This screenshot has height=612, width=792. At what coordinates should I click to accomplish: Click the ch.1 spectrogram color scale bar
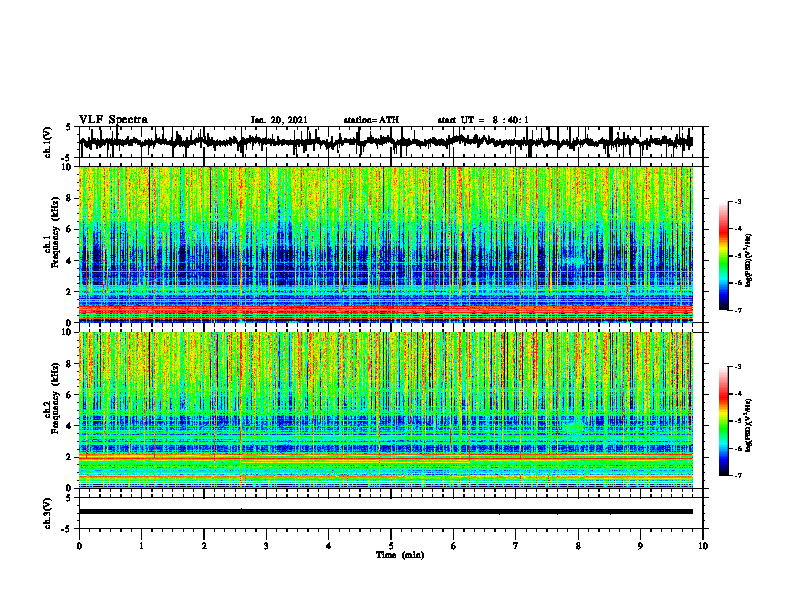724,256
